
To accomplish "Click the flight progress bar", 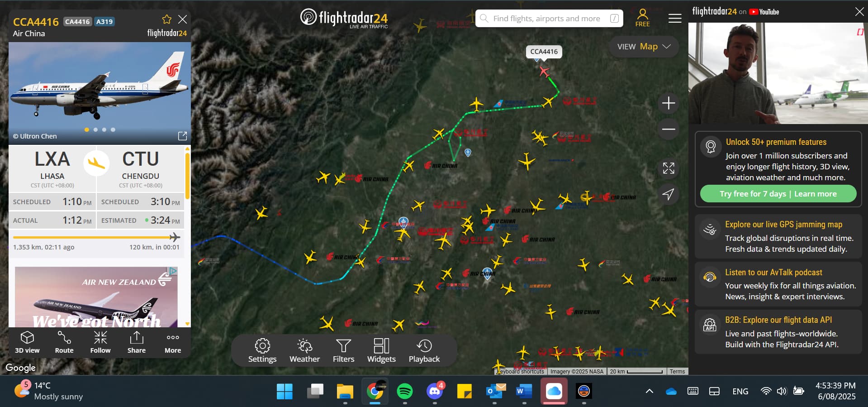I will (x=96, y=237).
